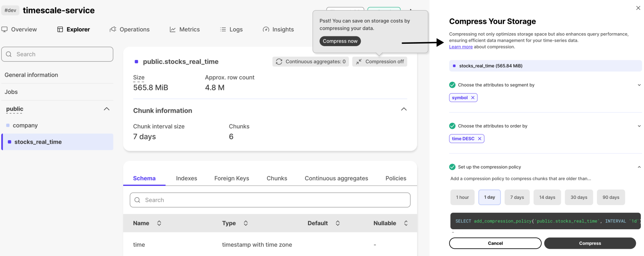This screenshot has width=644, height=256.
Task: Click the Continuous aggregates refresh icon
Action: coord(279,62)
